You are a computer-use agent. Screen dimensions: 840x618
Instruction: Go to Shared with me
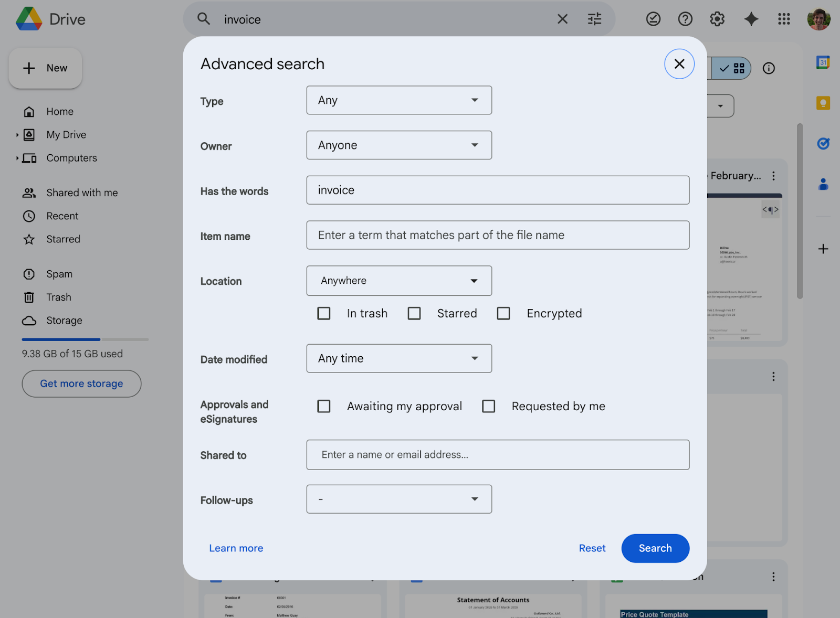tap(81, 193)
